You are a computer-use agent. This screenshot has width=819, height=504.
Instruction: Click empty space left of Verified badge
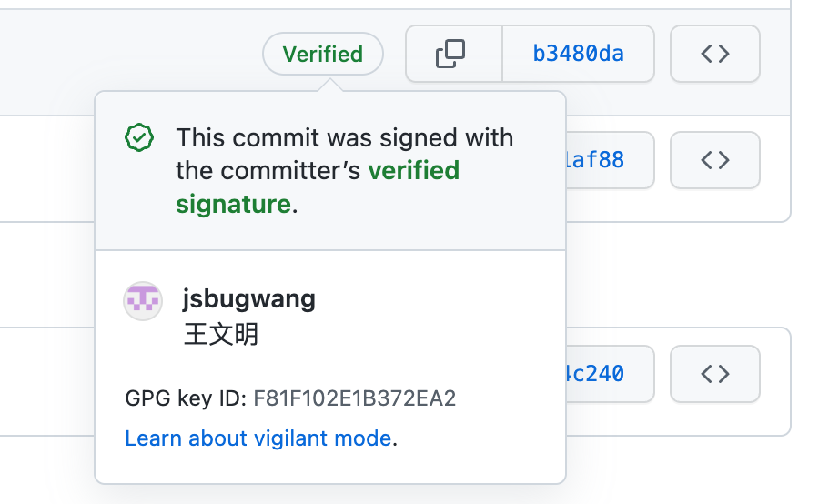[136, 55]
